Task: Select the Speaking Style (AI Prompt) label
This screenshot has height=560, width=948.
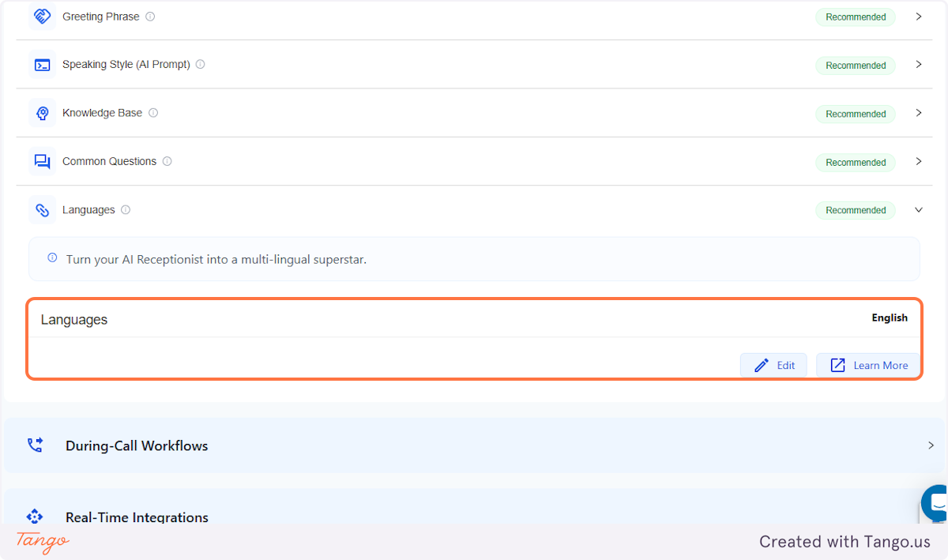Action: [x=126, y=65]
